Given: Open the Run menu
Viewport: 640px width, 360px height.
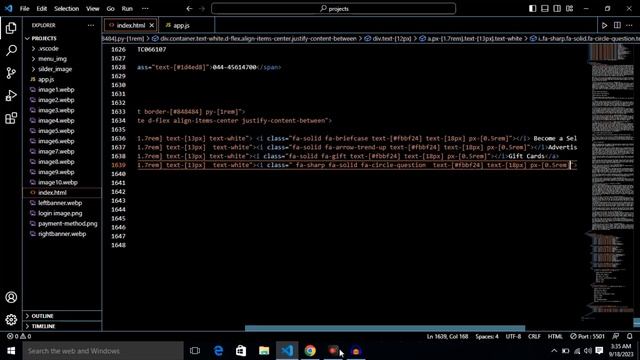Looking at the screenshot, I should (x=127, y=9).
